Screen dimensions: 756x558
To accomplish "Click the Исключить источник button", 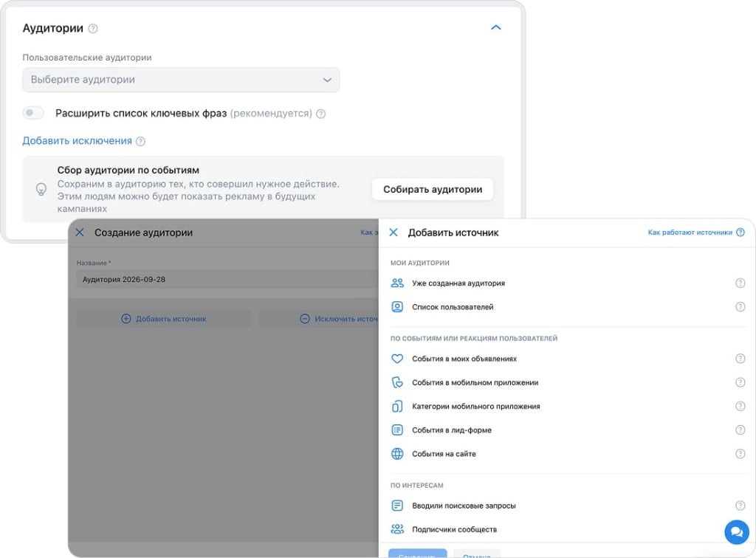I will coord(319,319).
